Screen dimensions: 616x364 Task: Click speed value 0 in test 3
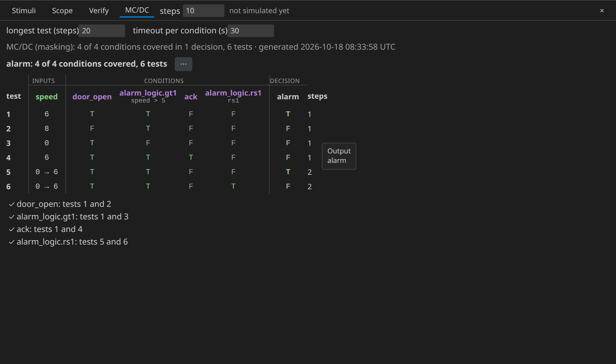[x=47, y=143]
